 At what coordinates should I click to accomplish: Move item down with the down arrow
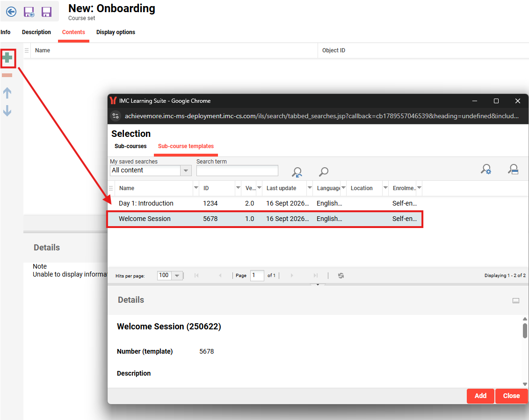pyautogui.click(x=7, y=111)
